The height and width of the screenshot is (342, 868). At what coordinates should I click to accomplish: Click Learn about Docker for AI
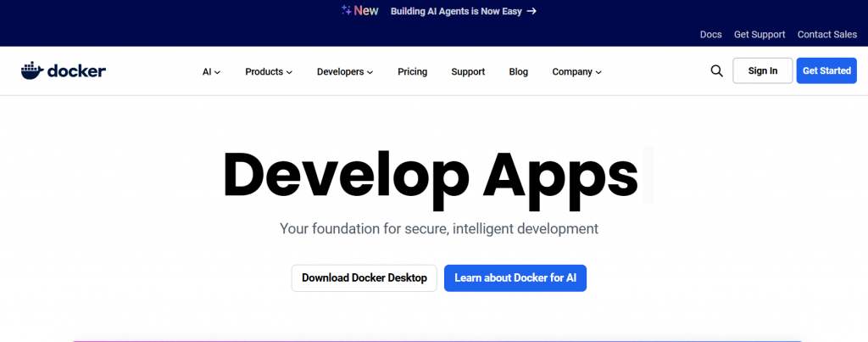pos(515,278)
